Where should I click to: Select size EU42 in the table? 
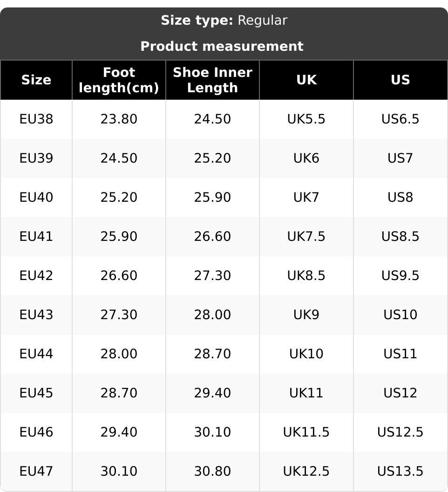coord(36,276)
